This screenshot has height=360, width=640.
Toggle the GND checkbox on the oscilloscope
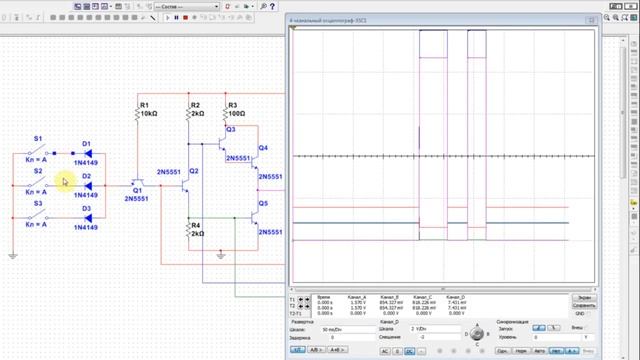coord(589,313)
